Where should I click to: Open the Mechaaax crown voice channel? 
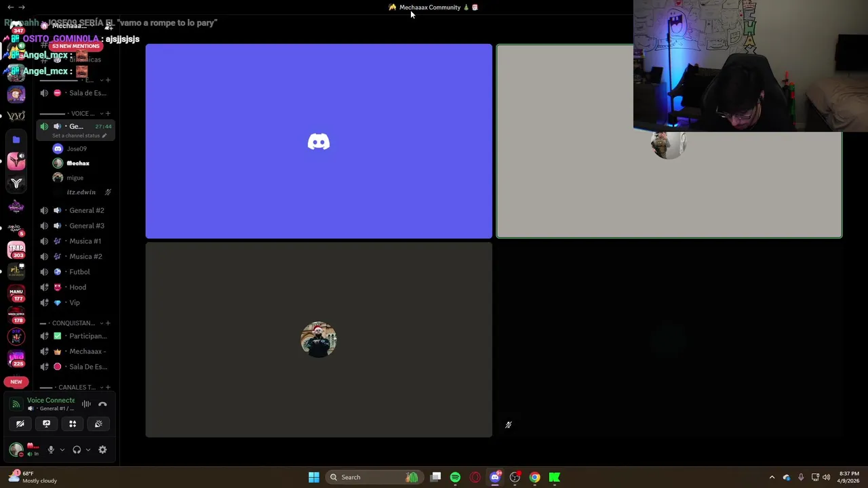click(75, 351)
